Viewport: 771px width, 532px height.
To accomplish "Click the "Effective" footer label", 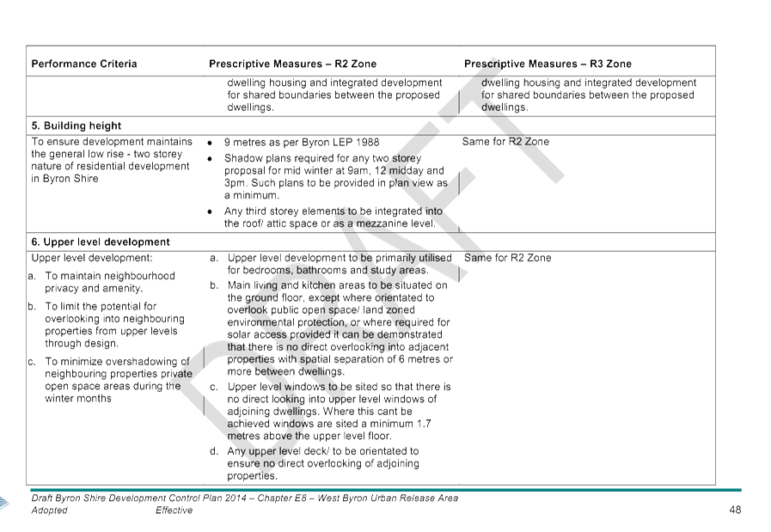I will tap(174, 511).
